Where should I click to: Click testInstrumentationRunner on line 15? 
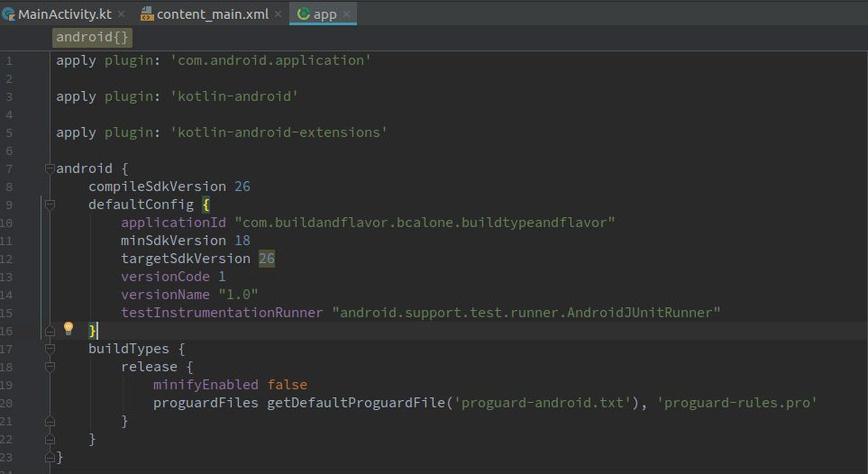coord(222,313)
